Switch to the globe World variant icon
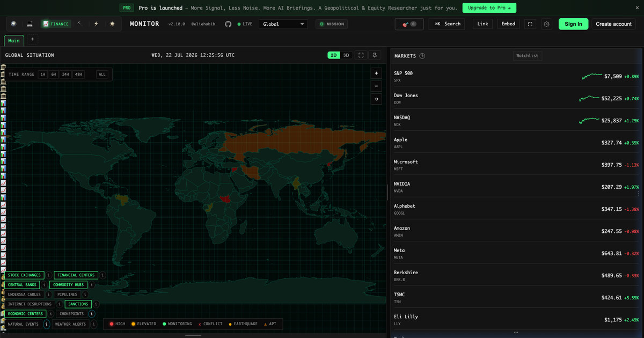The width and height of the screenshot is (644, 338). (13, 24)
